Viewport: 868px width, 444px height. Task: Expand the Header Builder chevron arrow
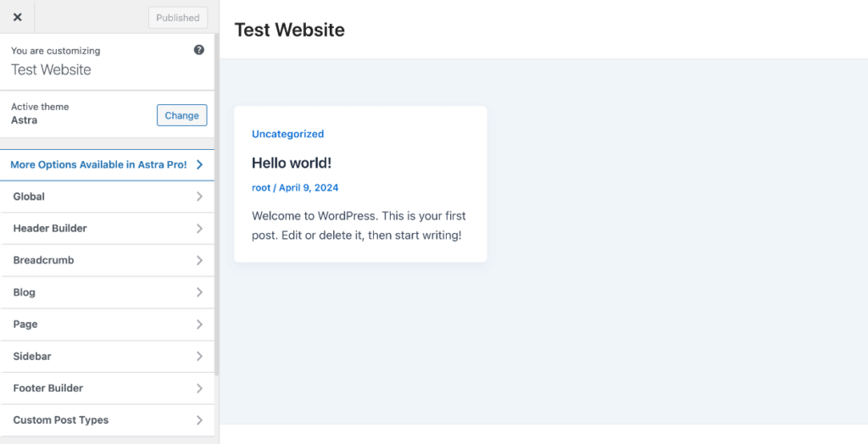199,228
